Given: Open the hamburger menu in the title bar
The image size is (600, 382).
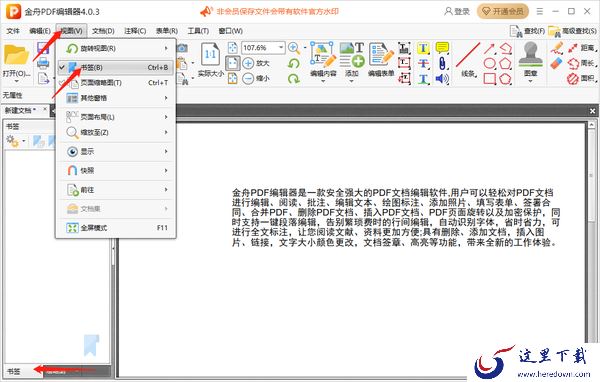Looking at the screenshot, I should (540, 11).
